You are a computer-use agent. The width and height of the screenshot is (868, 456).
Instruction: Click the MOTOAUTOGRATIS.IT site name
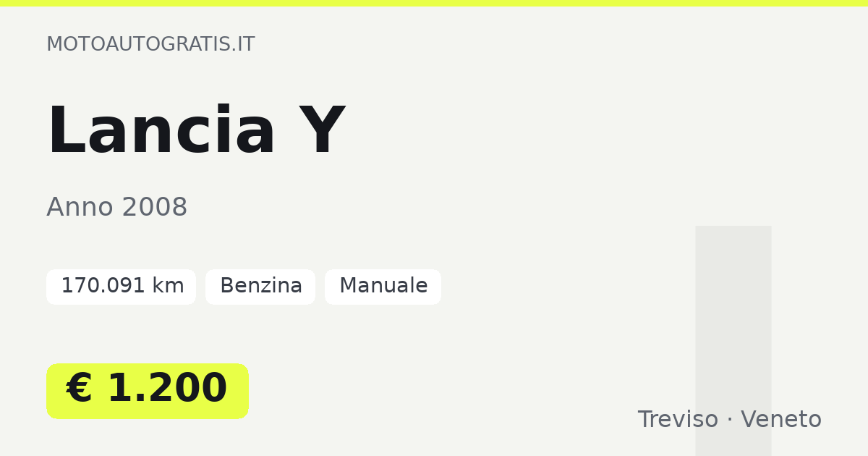[x=150, y=44]
